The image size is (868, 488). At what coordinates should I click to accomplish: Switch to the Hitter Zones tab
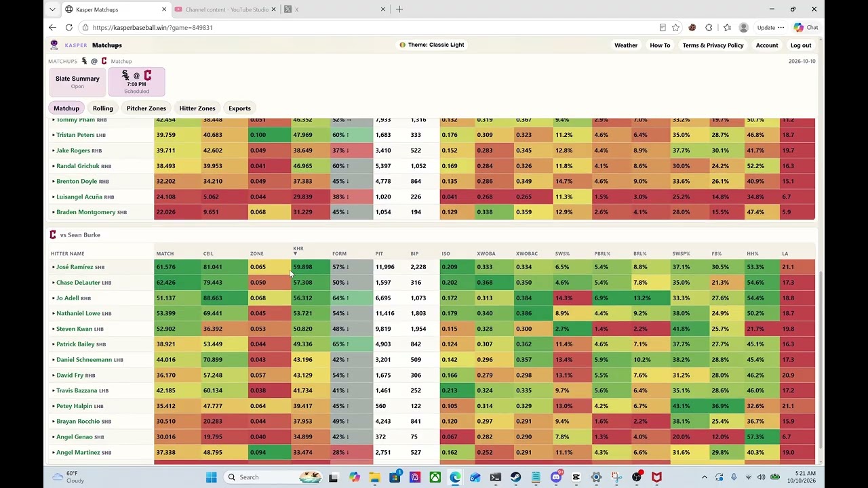coord(197,108)
